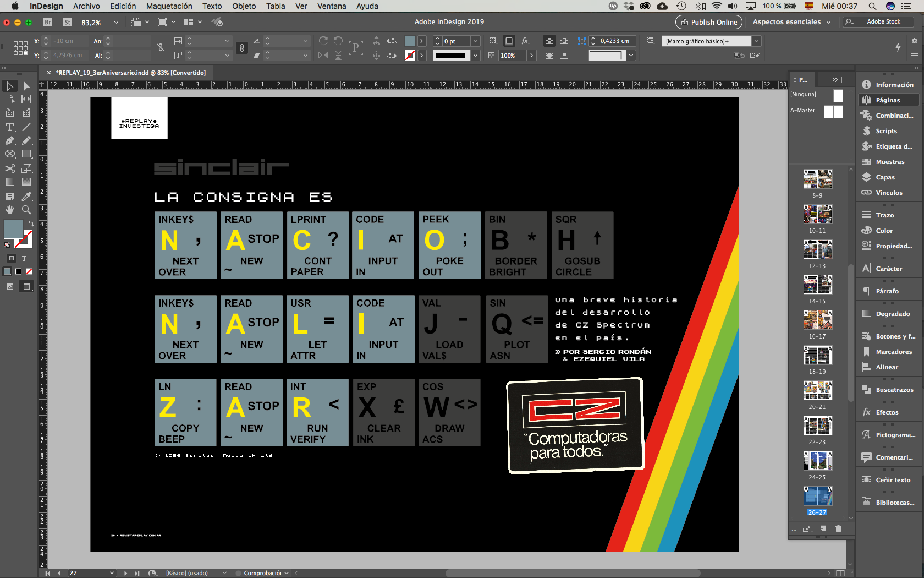924x578 pixels.
Task: Open Aspectos esenciales workspace switcher
Action: coord(792,22)
